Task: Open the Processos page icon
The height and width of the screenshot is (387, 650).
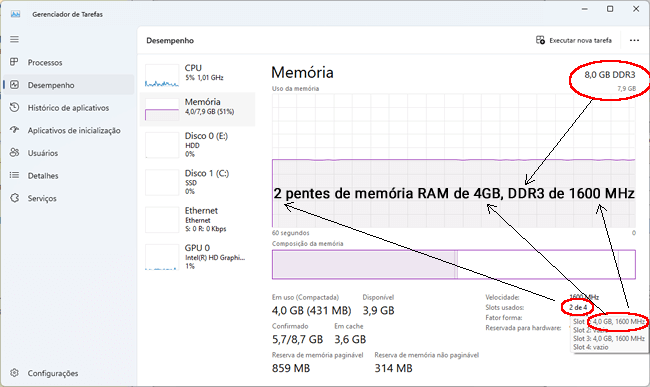Action: pyautogui.click(x=15, y=62)
